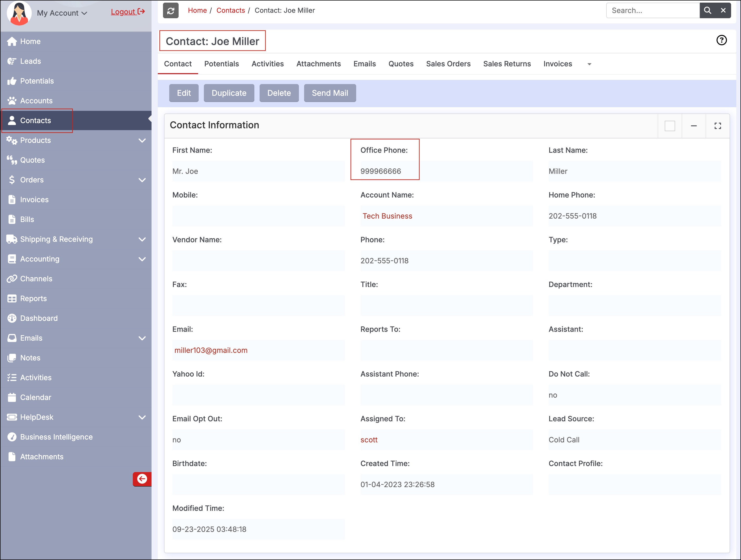Open the Sales Orders tab
The width and height of the screenshot is (741, 560).
[x=448, y=63]
